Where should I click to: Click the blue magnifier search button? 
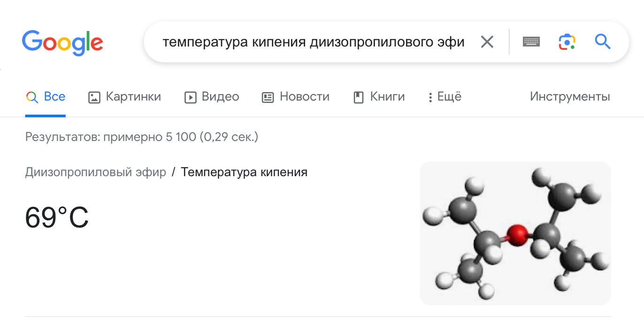(603, 42)
